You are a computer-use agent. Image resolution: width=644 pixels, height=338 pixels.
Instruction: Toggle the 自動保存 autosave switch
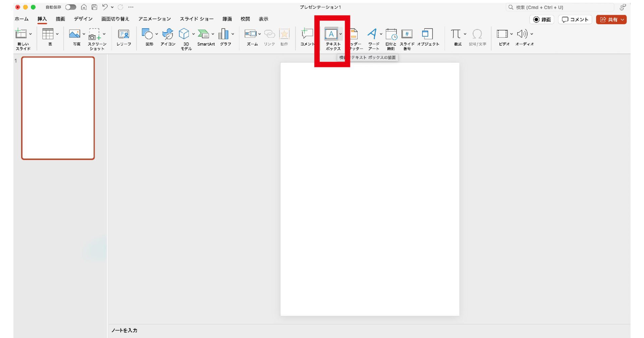pos(70,7)
